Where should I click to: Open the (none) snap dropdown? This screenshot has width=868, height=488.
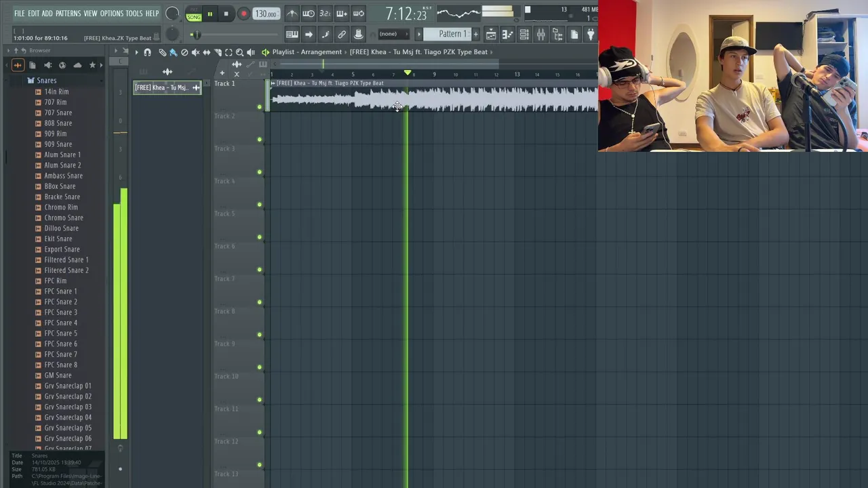393,34
